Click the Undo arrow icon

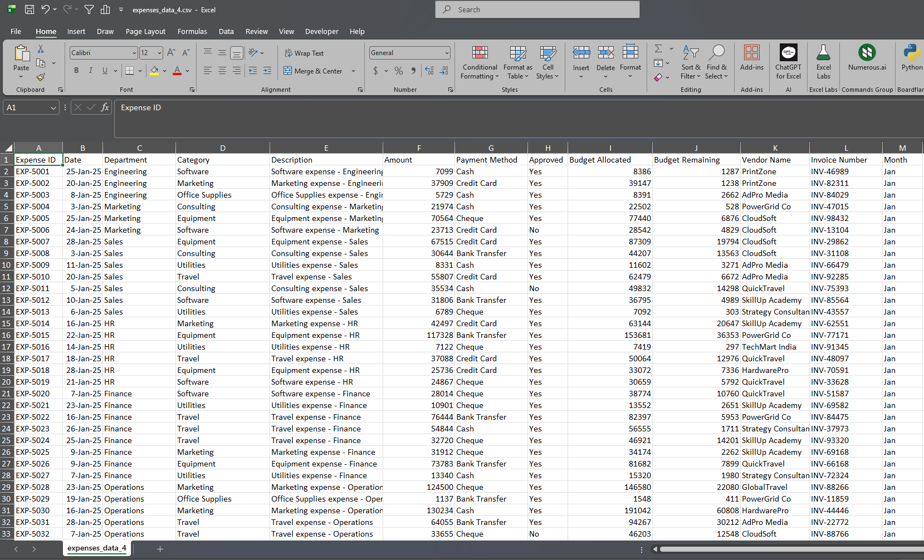coord(45,9)
